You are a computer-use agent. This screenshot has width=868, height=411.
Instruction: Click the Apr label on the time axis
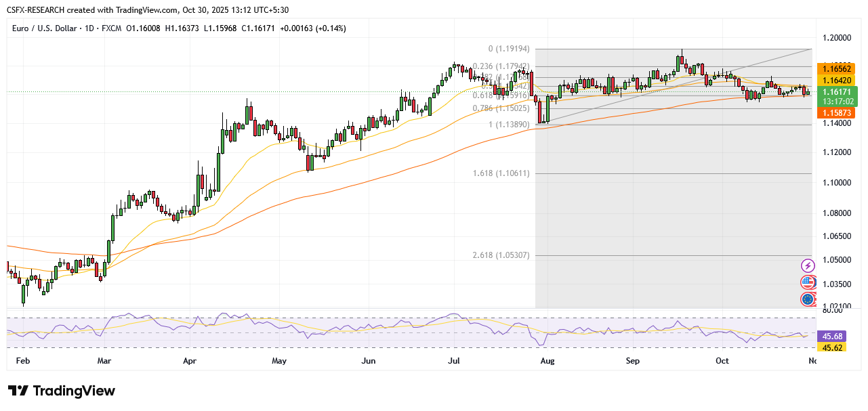click(190, 362)
